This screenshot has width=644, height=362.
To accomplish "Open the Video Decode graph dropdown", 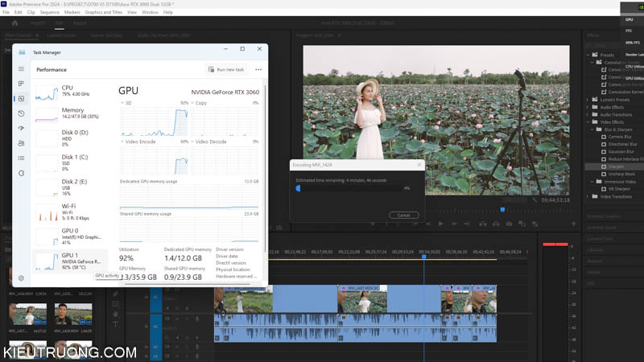I will pyautogui.click(x=192, y=142).
